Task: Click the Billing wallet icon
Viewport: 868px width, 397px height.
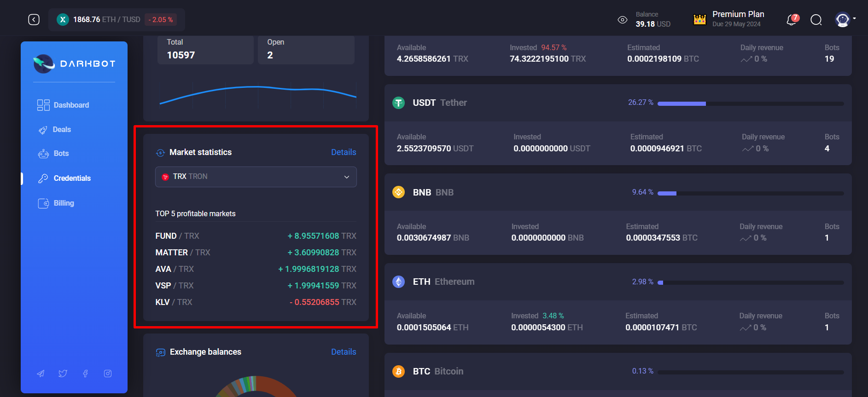Action: tap(43, 203)
